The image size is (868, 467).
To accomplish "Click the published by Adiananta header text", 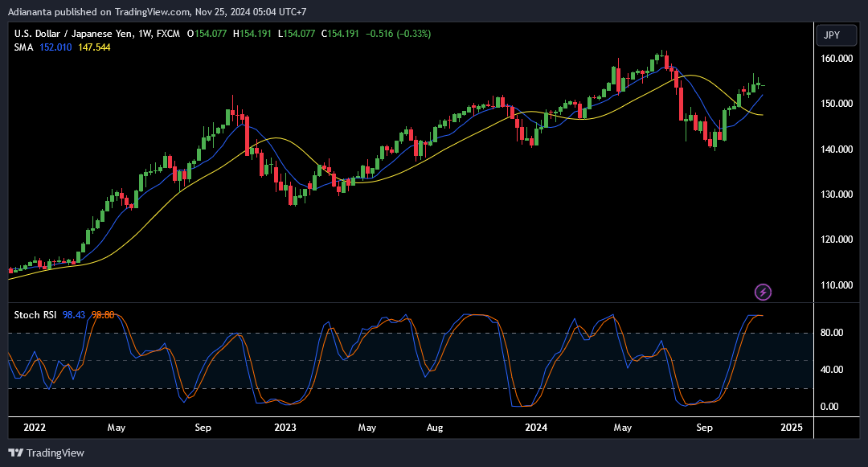I will [157, 11].
